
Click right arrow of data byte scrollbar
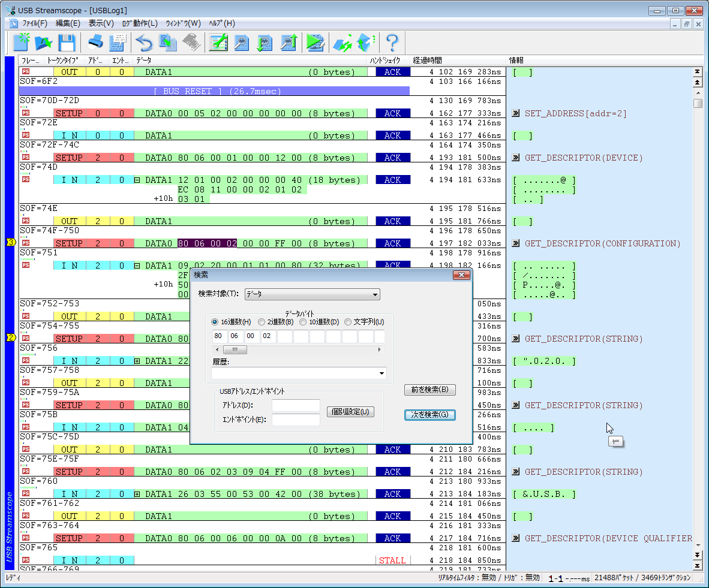[379, 349]
